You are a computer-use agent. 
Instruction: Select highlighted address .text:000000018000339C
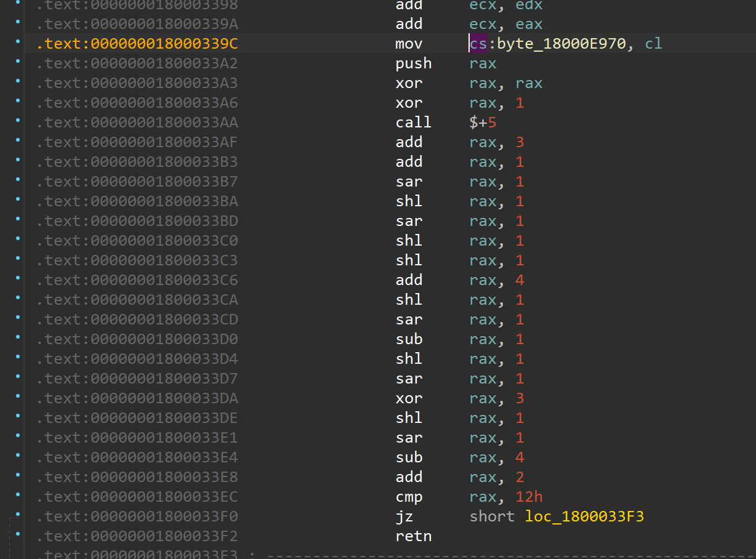137,44
